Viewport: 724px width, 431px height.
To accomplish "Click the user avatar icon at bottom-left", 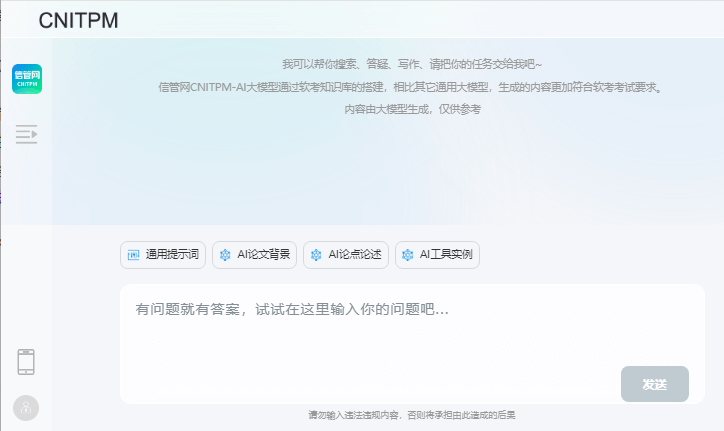I will pos(26,407).
